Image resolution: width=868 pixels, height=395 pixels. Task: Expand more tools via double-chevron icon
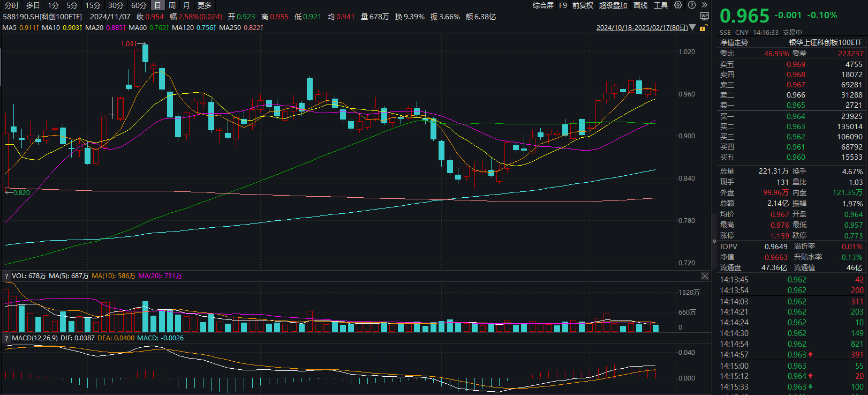pyautogui.click(x=705, y=5)
